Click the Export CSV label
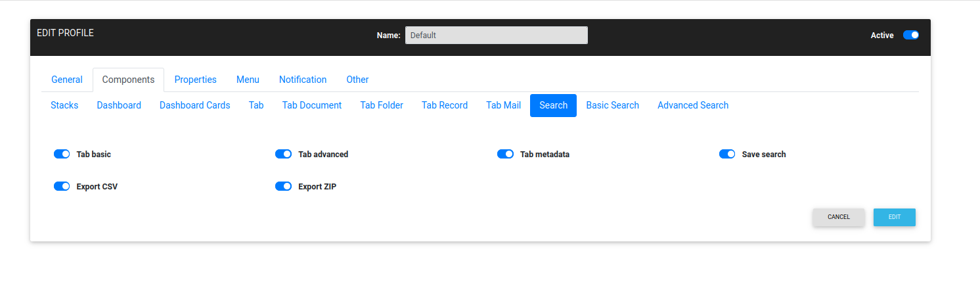980x294 pixels. 97,187
